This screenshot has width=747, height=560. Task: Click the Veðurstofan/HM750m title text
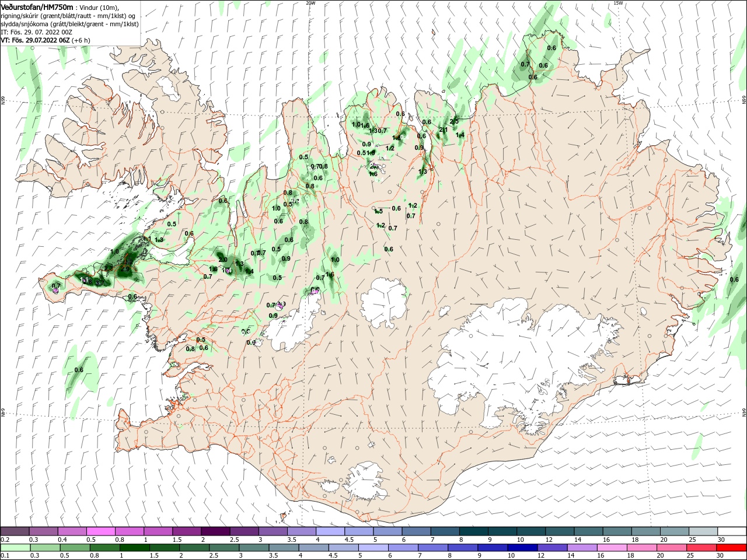pyautogui.click(x=37, y=7)
